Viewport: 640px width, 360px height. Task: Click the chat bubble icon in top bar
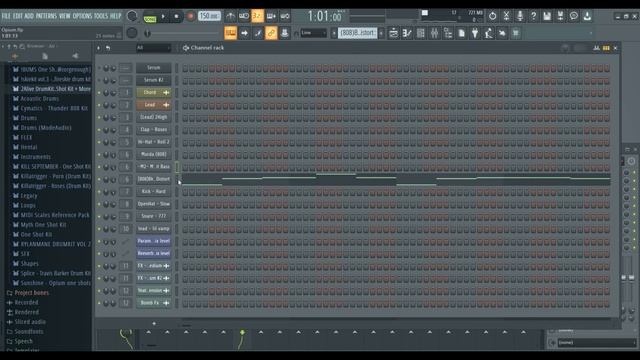573,16
